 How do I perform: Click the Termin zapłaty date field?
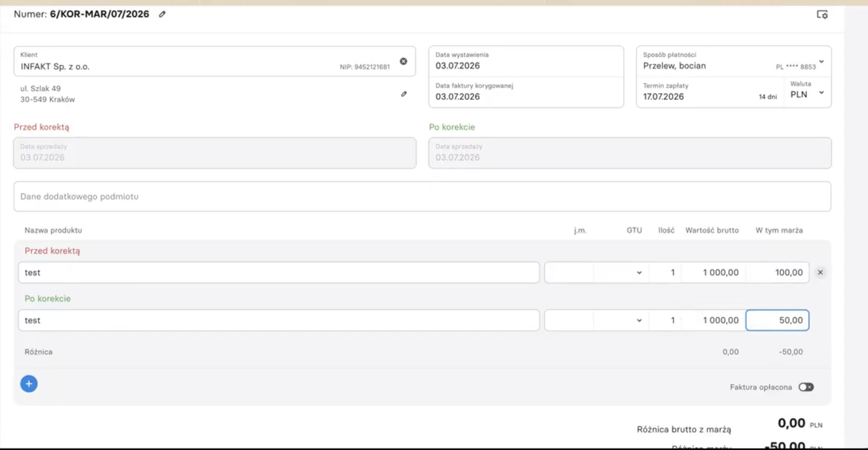pyautogui.click(x=710, y=92)
